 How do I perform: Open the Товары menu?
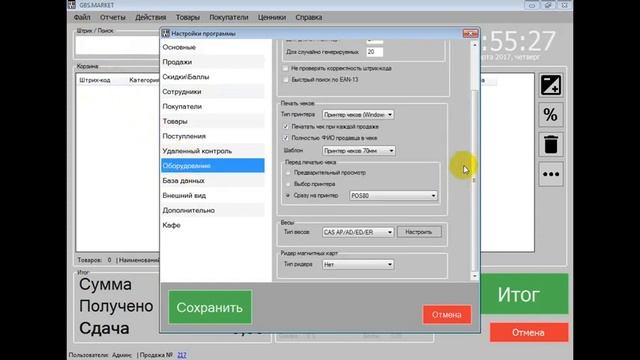pyautogui.click(x=188, y=17)
